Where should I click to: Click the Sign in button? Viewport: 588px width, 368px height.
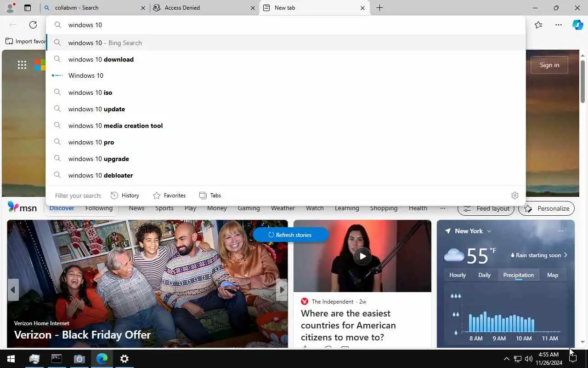point(549,65)
